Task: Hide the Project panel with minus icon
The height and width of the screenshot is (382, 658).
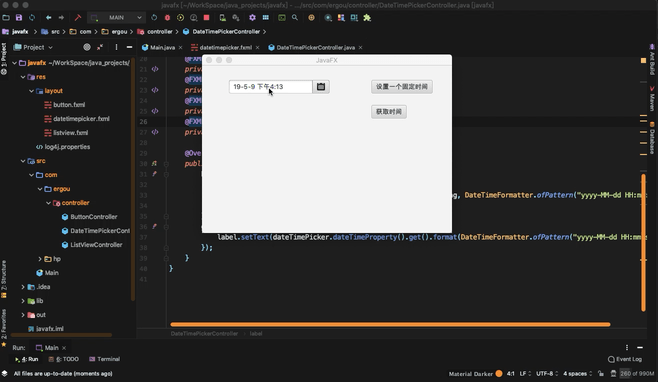Action: pos(129,47)
